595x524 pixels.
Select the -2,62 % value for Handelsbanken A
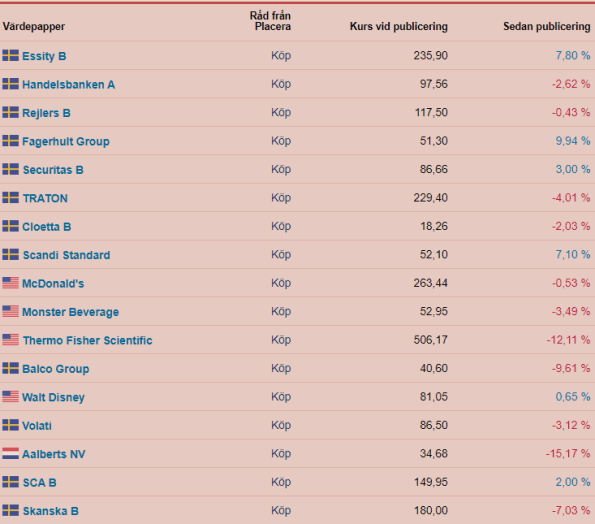click(571, 84)
